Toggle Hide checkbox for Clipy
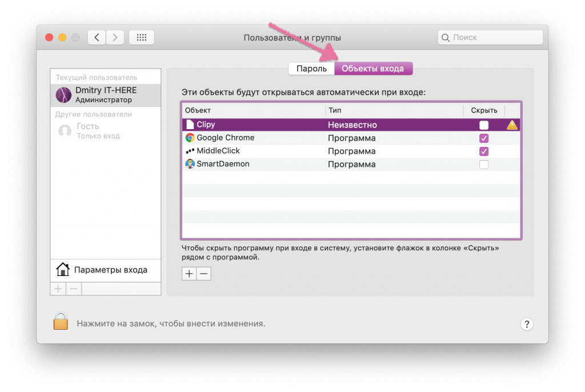Screen dimensions: 585x392 [x=484, y=125]
